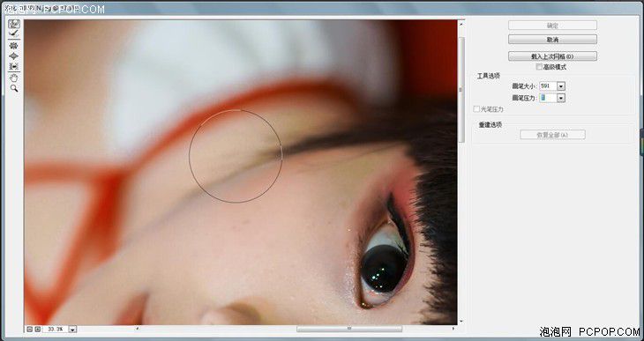Toggle the 光笔压力 stylus pressure checkbox
This screenshot has height=341, width=644.
[x=476, y=109]
